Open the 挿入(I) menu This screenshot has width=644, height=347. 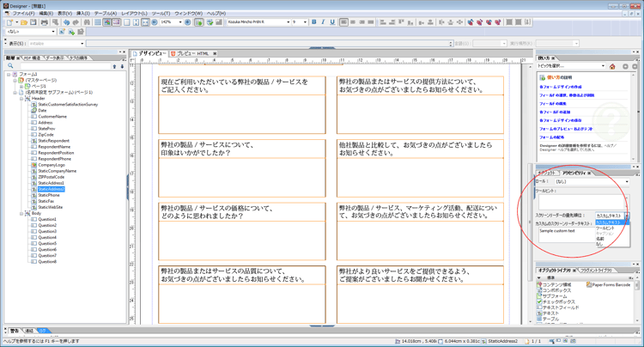click(83, 14)
